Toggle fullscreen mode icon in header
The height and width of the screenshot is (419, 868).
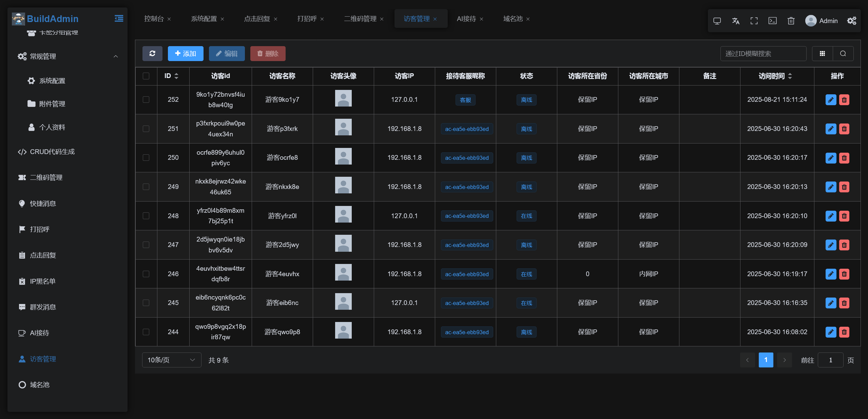pos(754,21)
